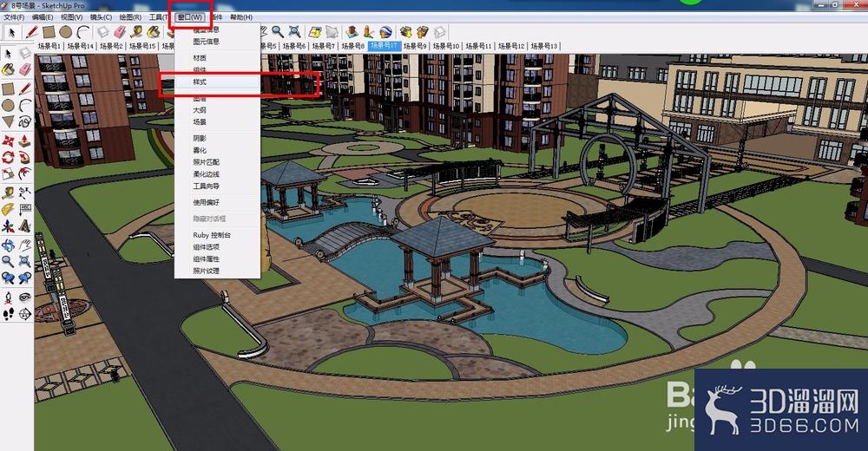Screen dimensions: 868x451
Task: Activate the Zoom magnifier in top toolbar
Action: [x=278, y=31]
